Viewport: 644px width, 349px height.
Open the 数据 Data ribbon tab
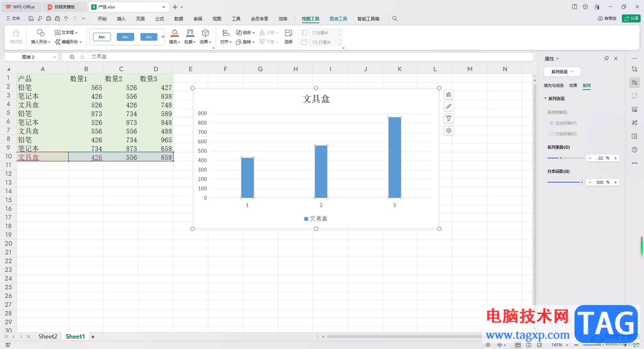point(179,19)
